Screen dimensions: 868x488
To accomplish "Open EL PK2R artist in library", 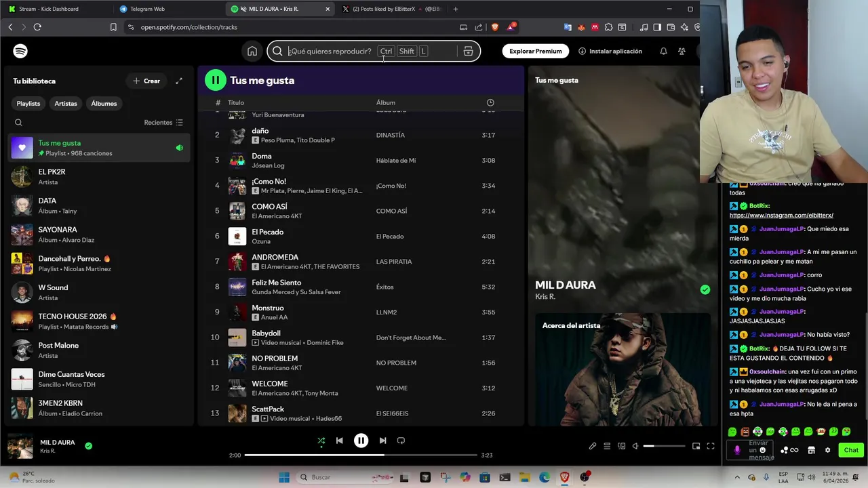I will pos(99,177).
